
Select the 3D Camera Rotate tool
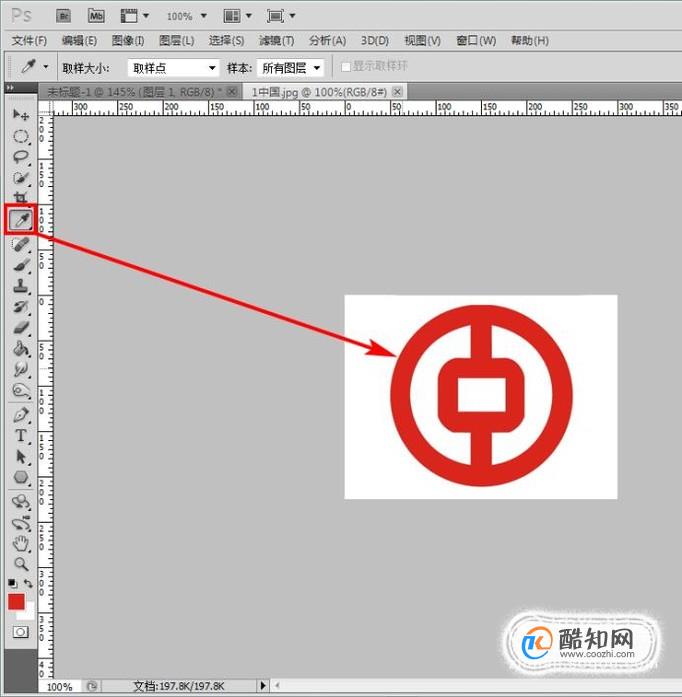tap(20, 523)
